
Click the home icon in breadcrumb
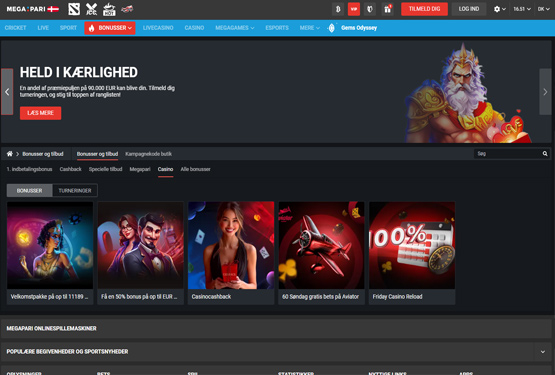pos(10,154)
